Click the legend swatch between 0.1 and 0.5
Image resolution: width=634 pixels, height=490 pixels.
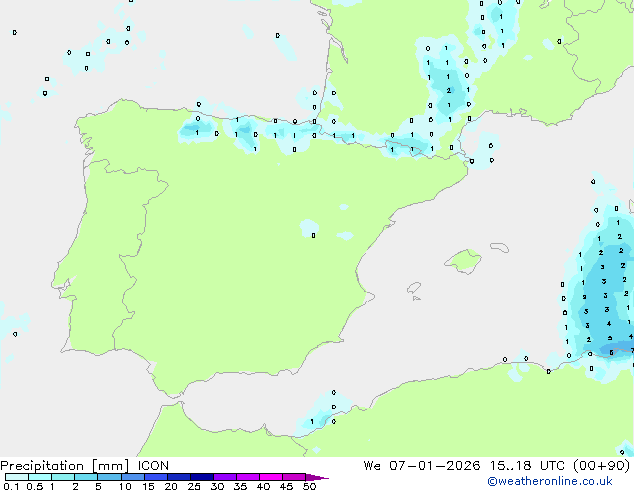tap(17, 477)
